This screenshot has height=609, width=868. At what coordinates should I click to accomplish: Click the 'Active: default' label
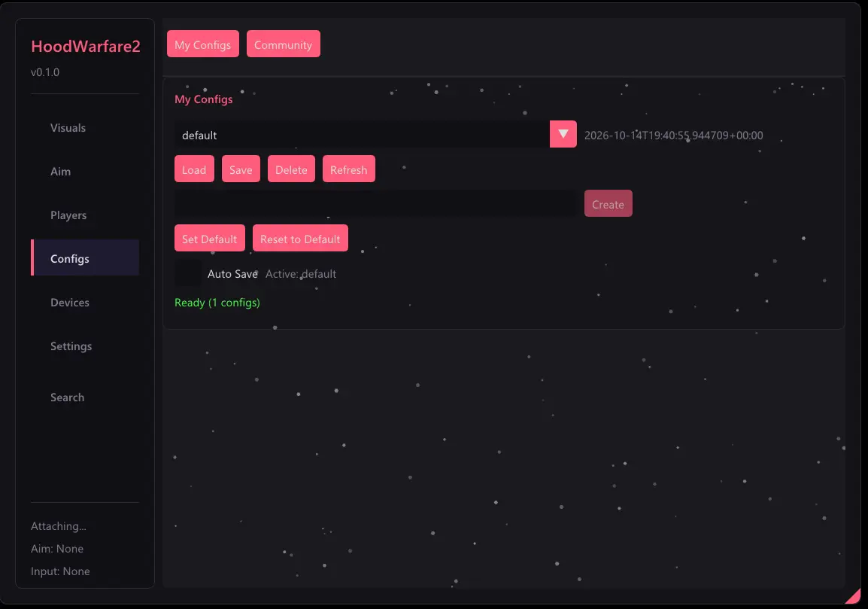301,274
